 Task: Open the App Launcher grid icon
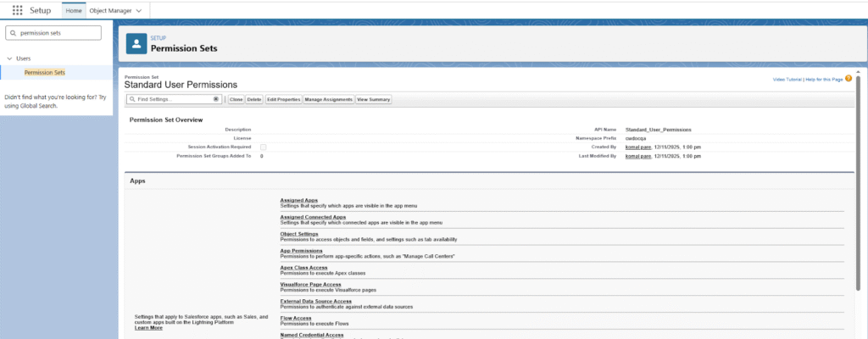[x=18, y=10]
